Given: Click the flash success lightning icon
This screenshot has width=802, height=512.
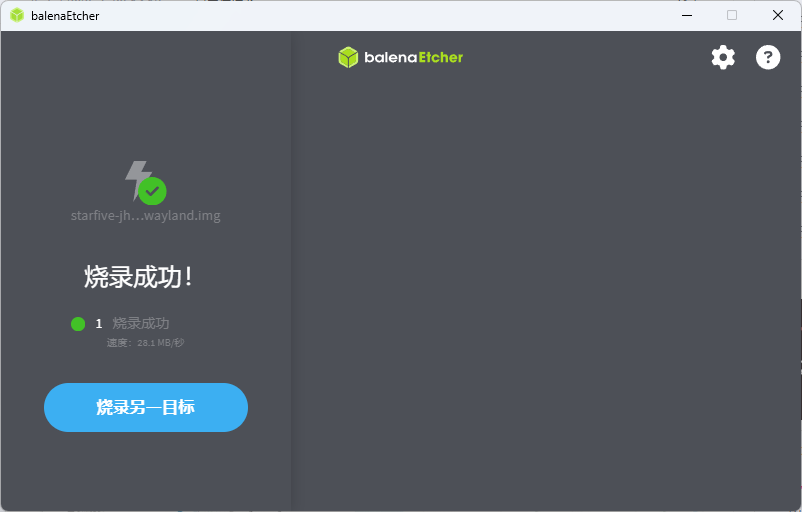Looking at the screenshot, I should 146,183.
